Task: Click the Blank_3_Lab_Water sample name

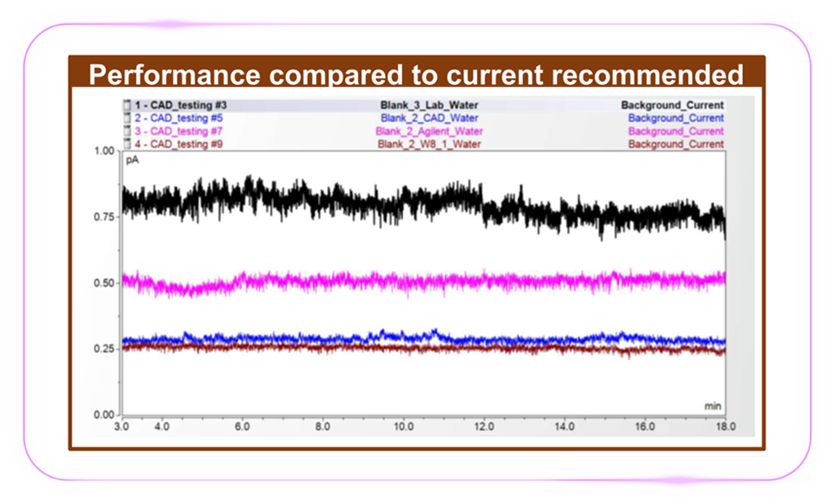Action: [x=429, y=105]
